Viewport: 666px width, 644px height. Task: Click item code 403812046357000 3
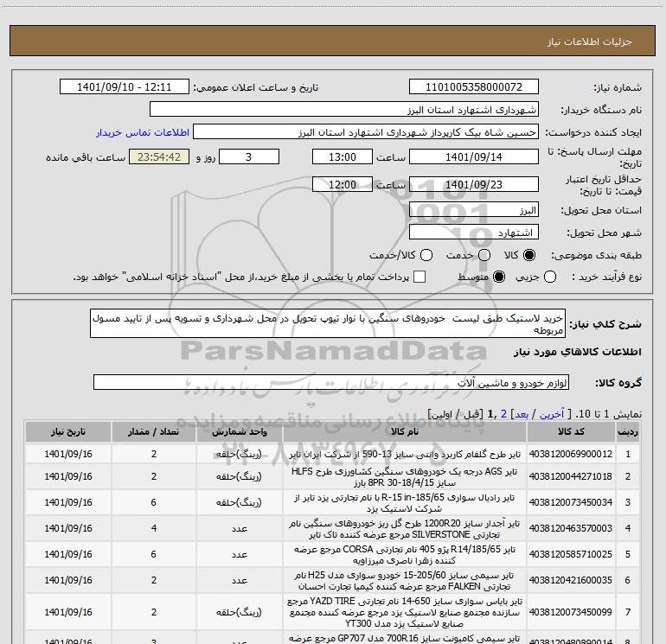pyautogui.click(x=571, y=528)
